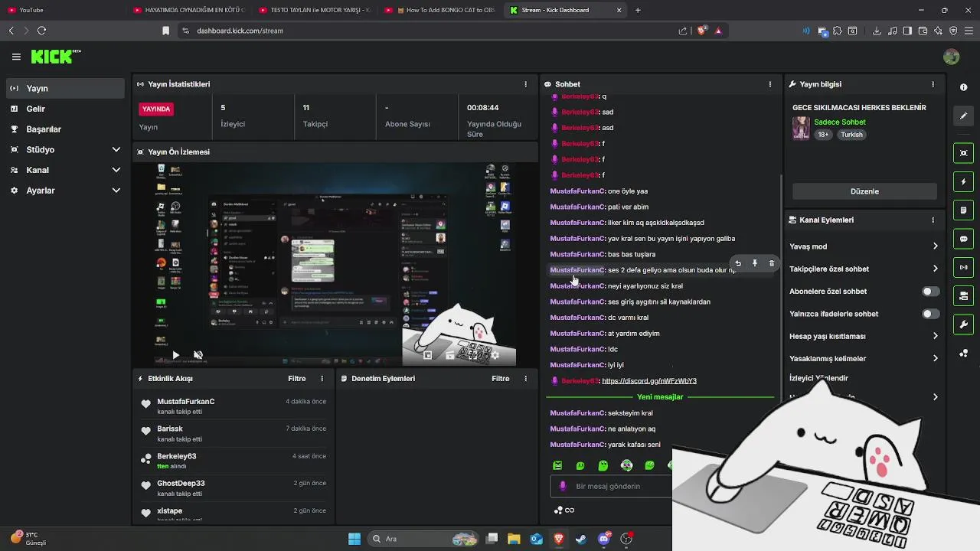Toggle Abonelere özel sohbet switch
Screen dimensions: 980x551
(930, 292)
